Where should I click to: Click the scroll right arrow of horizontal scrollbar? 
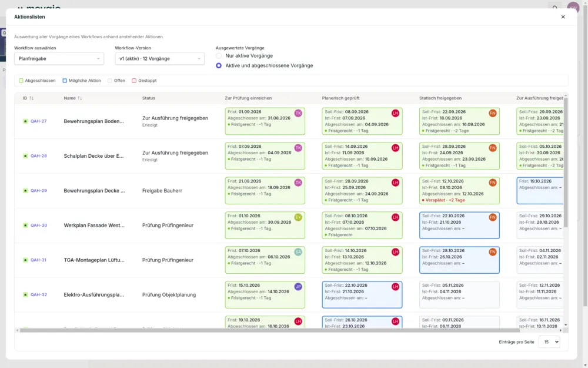560,330
